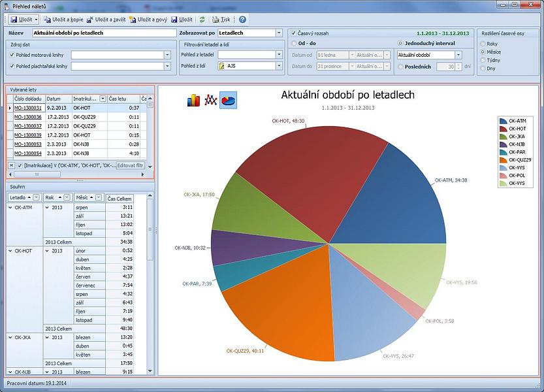Open the Aktuální období interval dropdown

pos(458,56)
